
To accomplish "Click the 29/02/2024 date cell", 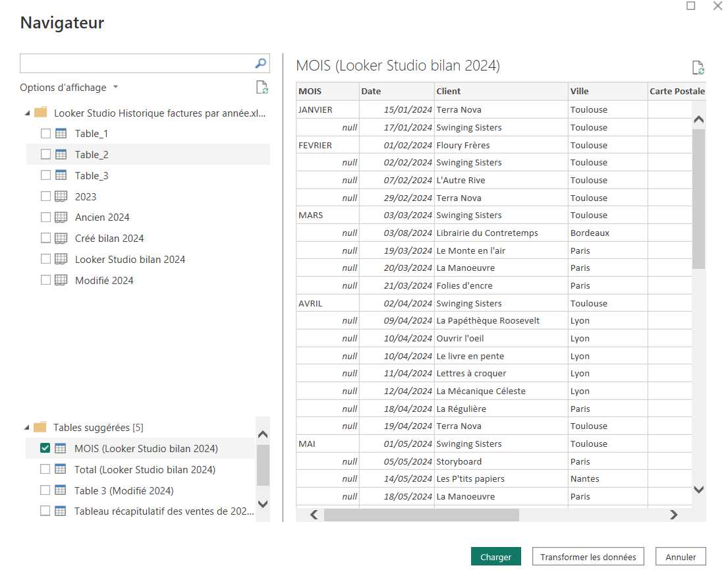I will (x=397, y=198).
